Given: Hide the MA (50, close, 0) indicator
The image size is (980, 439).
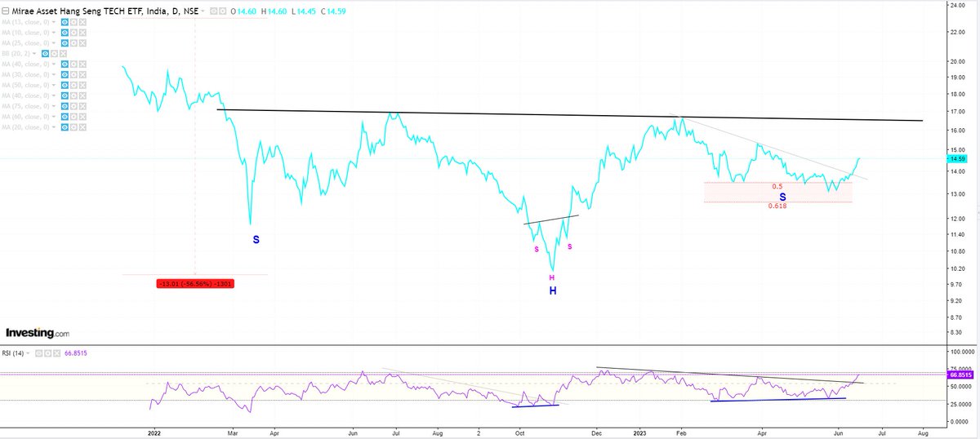Looking at the screenshot, I should tap(65, 85).
